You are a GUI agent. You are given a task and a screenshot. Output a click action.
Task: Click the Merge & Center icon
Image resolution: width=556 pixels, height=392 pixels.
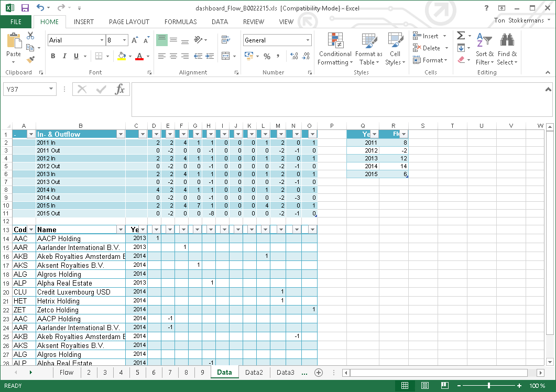[225, 56]
